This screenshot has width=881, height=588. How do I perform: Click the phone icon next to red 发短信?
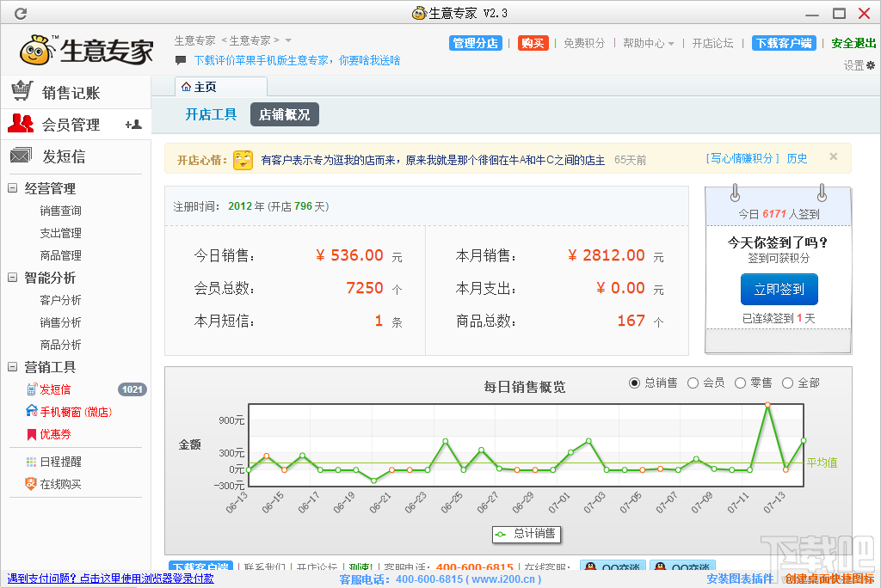32,389
